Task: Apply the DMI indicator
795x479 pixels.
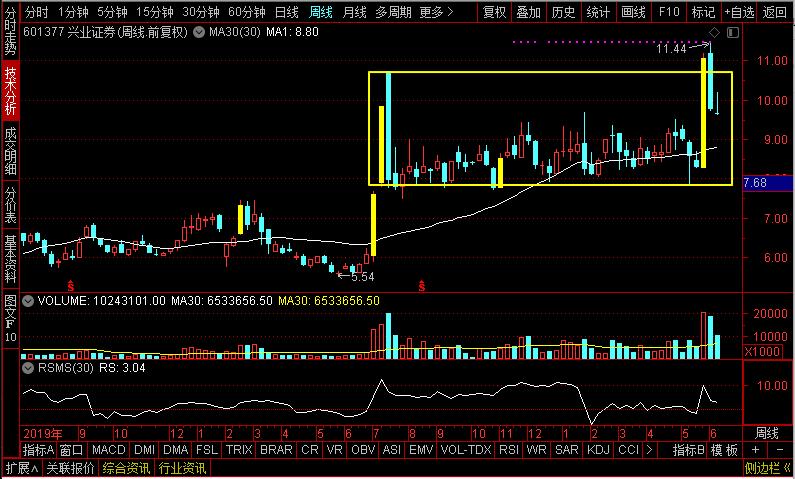Action: [x=144, y=450]
